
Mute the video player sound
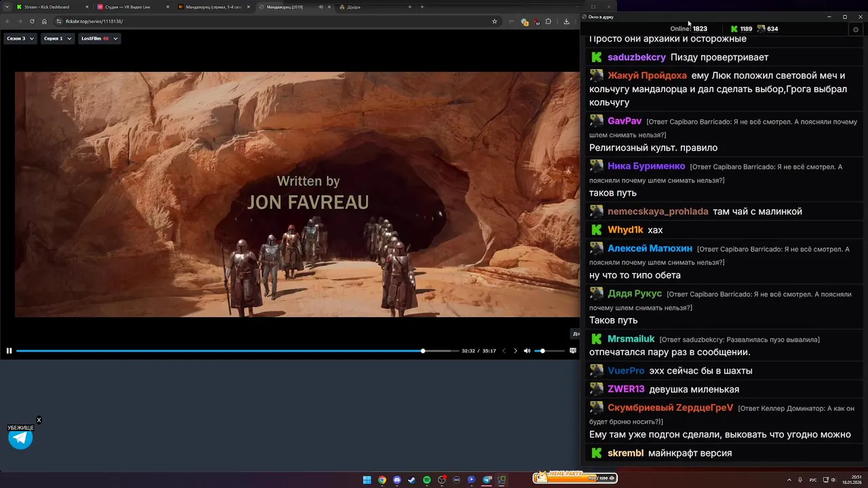pos(527,350)
